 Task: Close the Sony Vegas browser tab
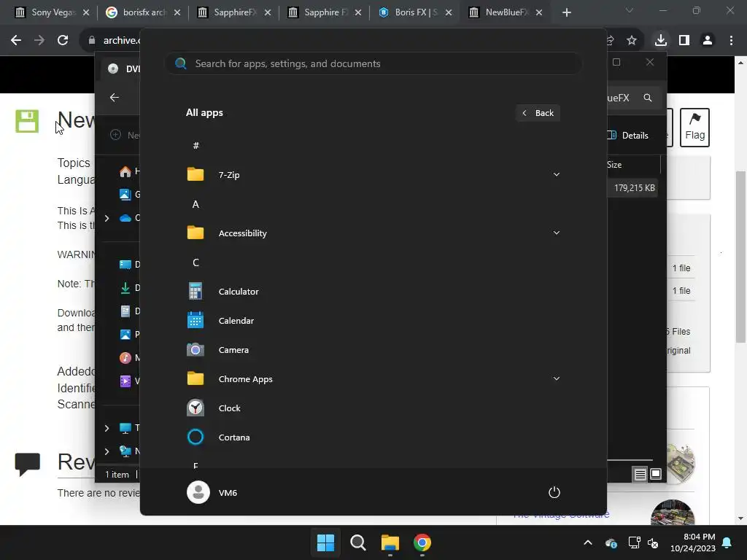[x=86, y=12]
